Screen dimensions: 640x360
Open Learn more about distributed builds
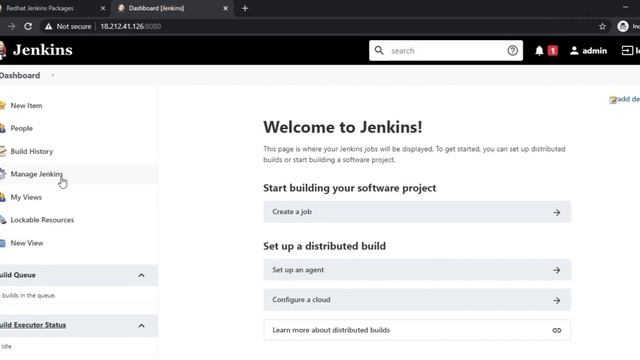point(417,330)
